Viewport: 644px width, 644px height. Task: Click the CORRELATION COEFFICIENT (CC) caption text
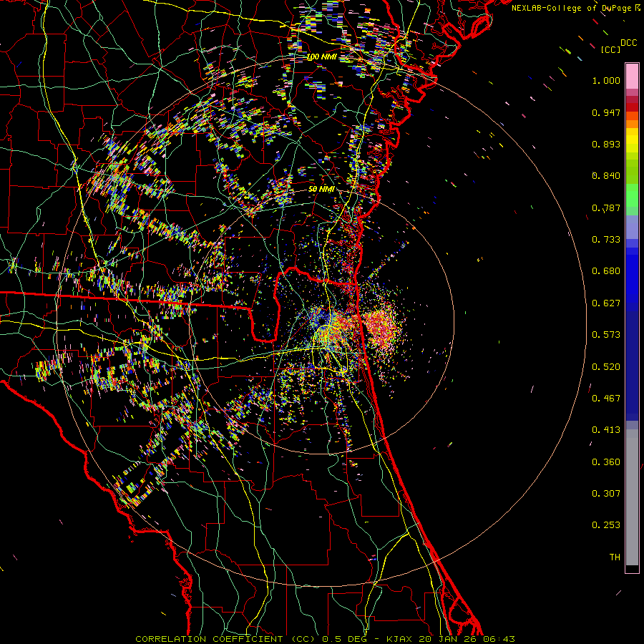tap(225, 639)
